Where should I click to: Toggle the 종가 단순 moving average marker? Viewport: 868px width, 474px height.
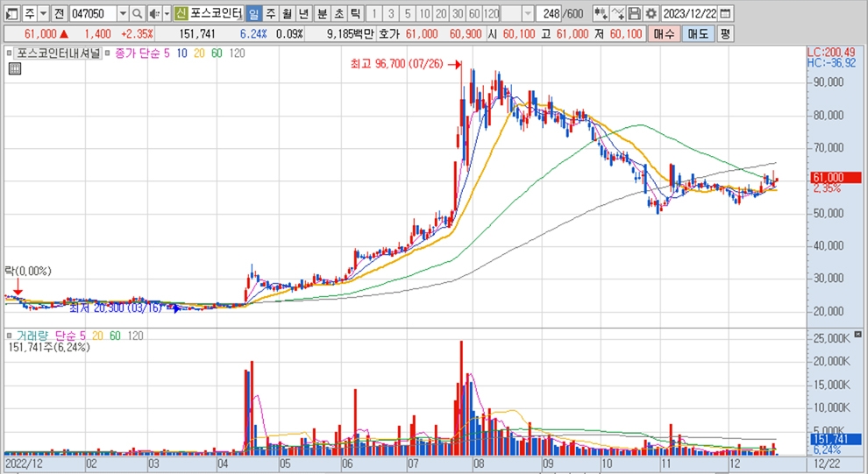(x=109, y=53)
